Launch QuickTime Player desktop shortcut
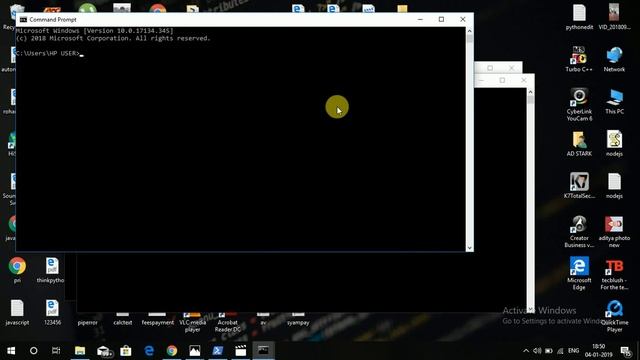 click(614, 316)
